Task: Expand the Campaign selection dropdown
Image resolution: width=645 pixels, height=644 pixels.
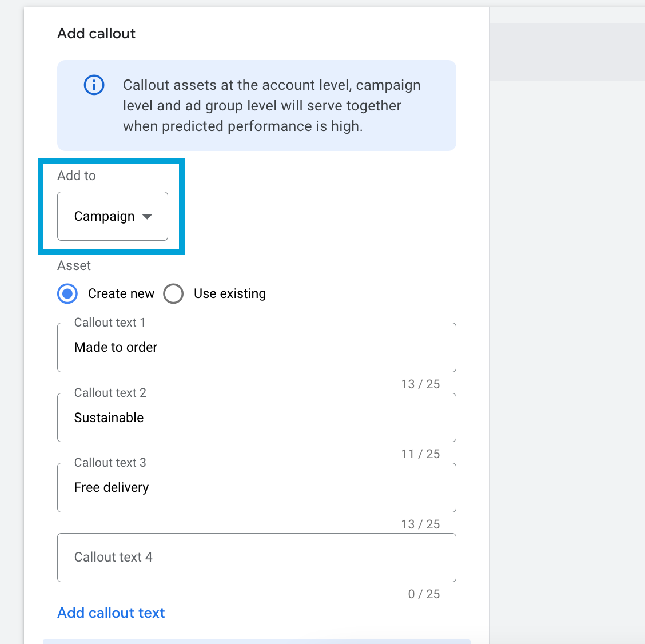Action: (x=112, y=217)
